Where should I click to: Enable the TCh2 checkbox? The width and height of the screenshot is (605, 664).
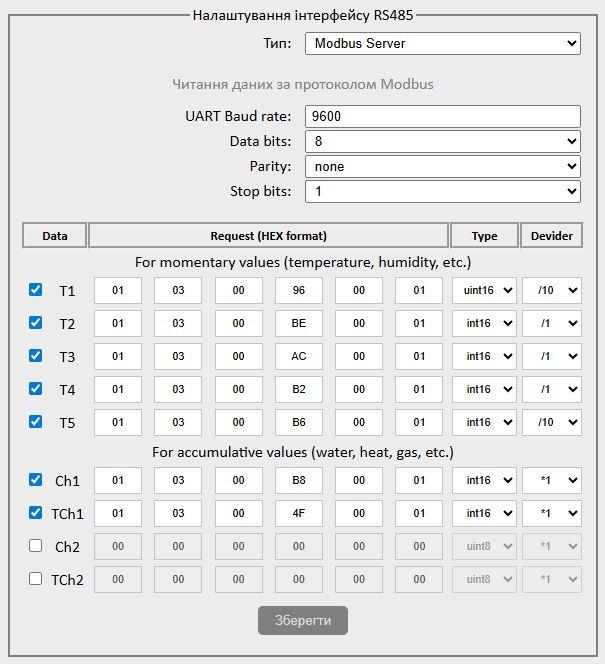pos(36,579)
